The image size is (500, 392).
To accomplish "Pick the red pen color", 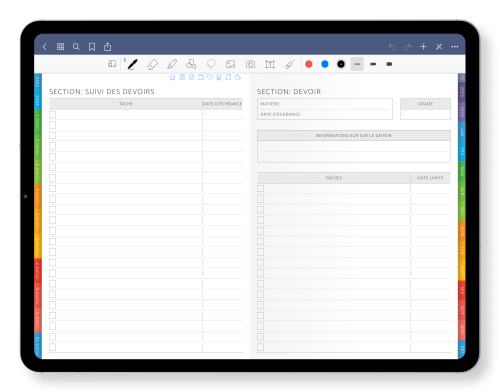I will click(x=309, y=64).
